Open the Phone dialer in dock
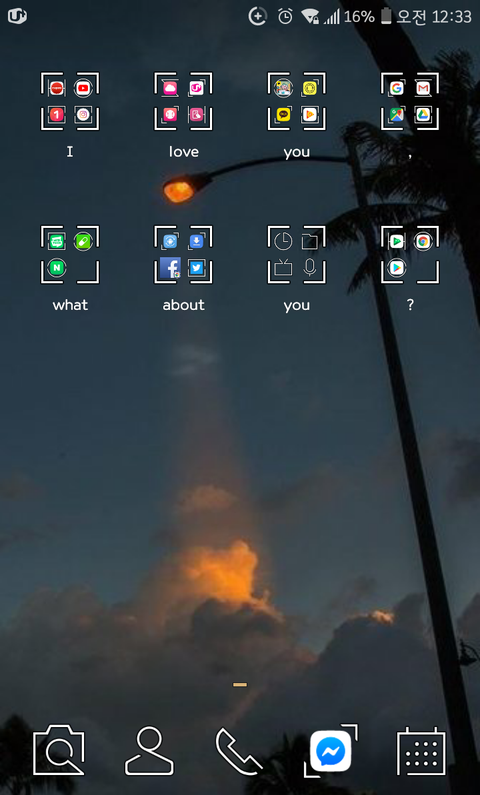 [x=239, y=751]
